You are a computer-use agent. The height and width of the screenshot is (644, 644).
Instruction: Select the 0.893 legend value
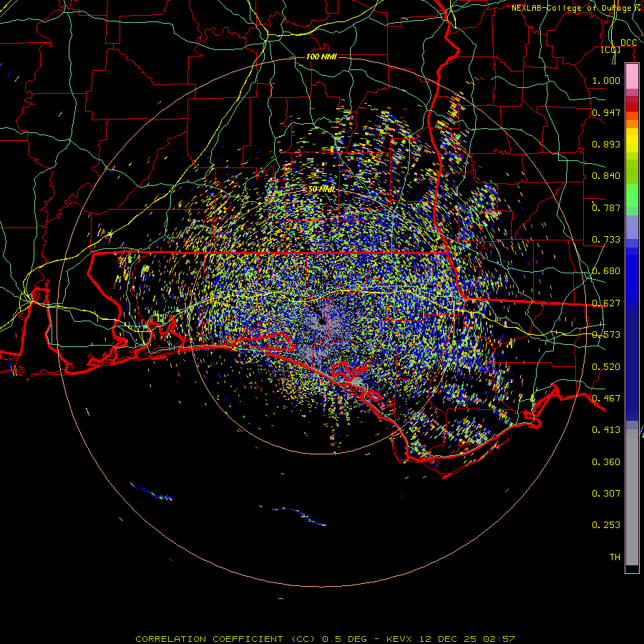click(606, 144)
